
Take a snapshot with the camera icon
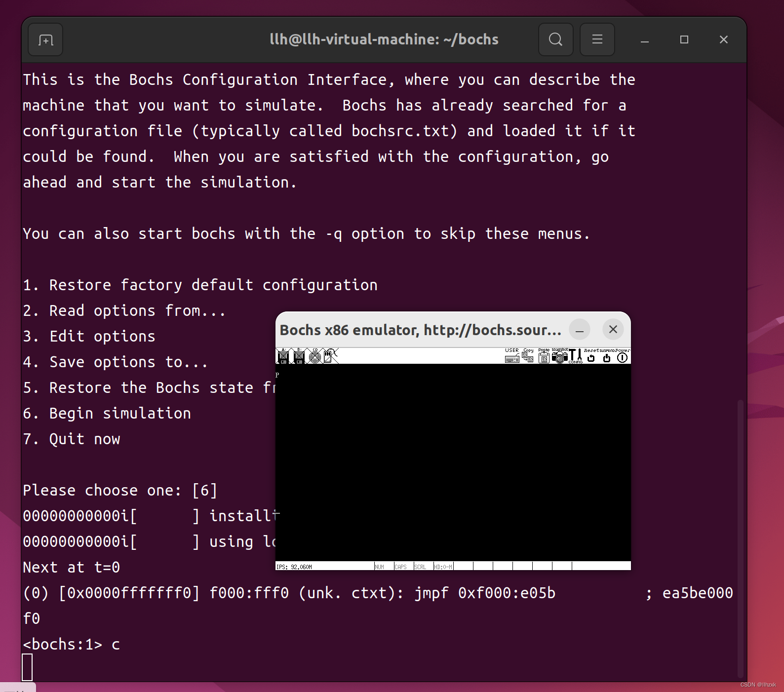click(x=559, y=355)
